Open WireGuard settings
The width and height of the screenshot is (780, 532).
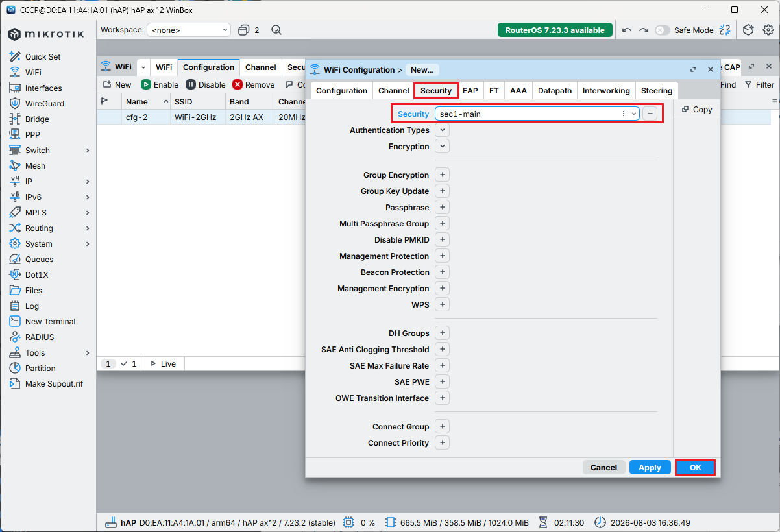pos(45,103)
